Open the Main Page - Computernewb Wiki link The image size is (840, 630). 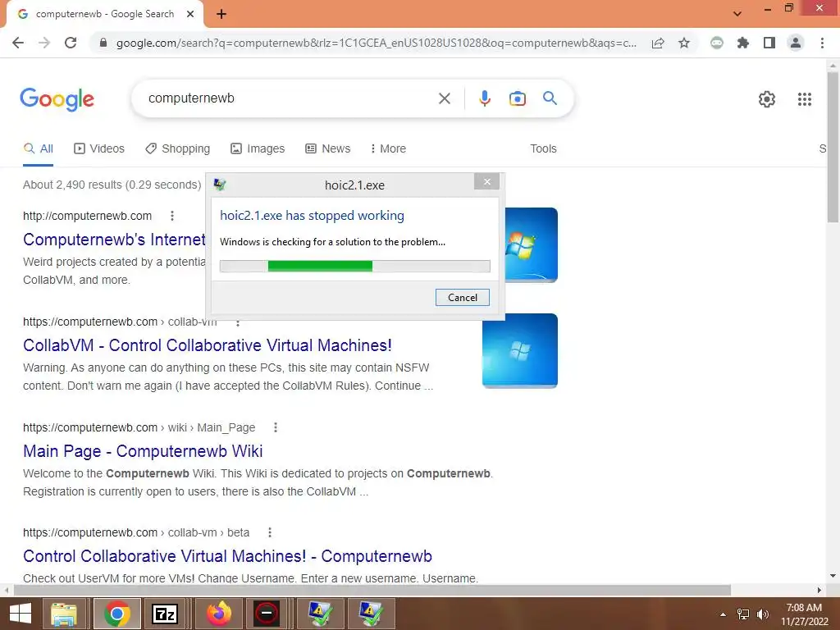coord(143,451)
